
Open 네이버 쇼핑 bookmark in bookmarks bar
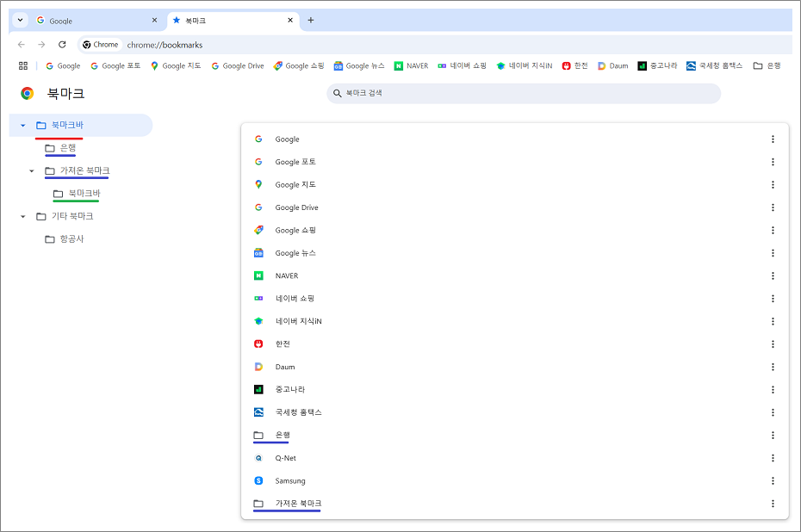tap(462, 66)
